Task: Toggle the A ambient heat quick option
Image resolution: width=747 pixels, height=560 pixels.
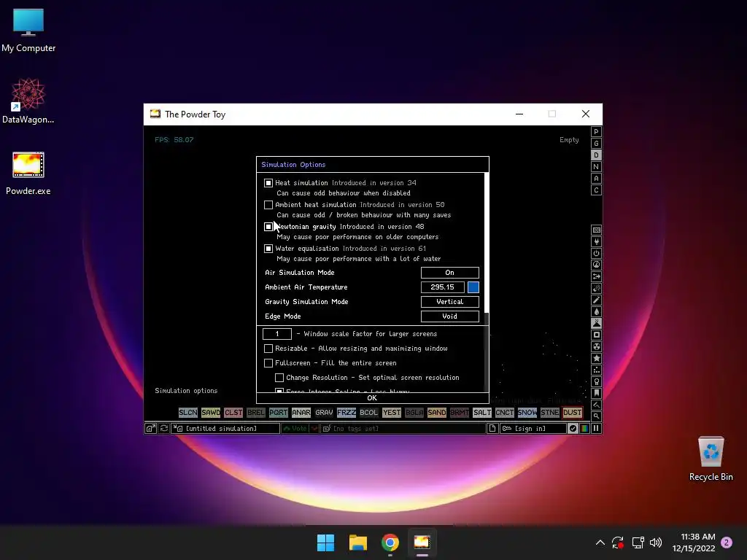Action: point(596,179)
